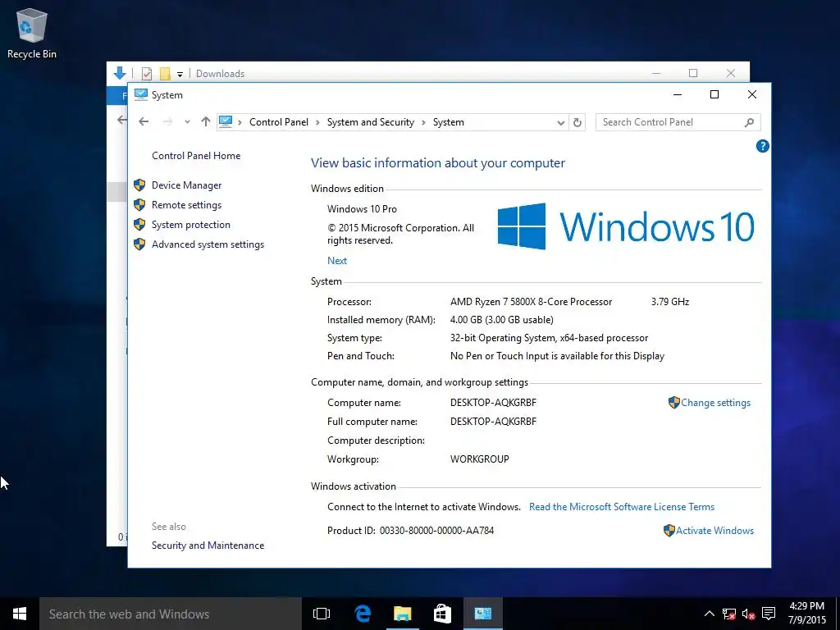Open File Explorer from the taskbar
Viewport: 840px width, 630px height.
click(402, 614)
